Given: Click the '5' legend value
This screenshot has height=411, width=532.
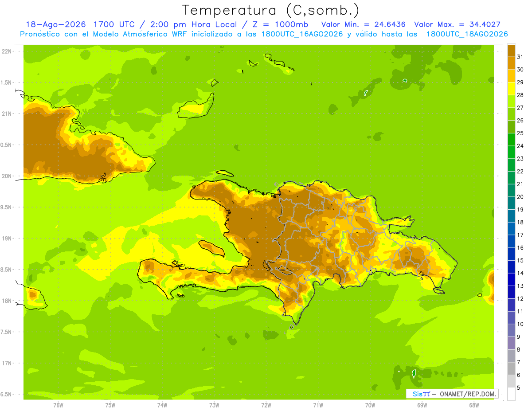Looking at the screenshot, I should pyautogui.click(x=519, y=388).
